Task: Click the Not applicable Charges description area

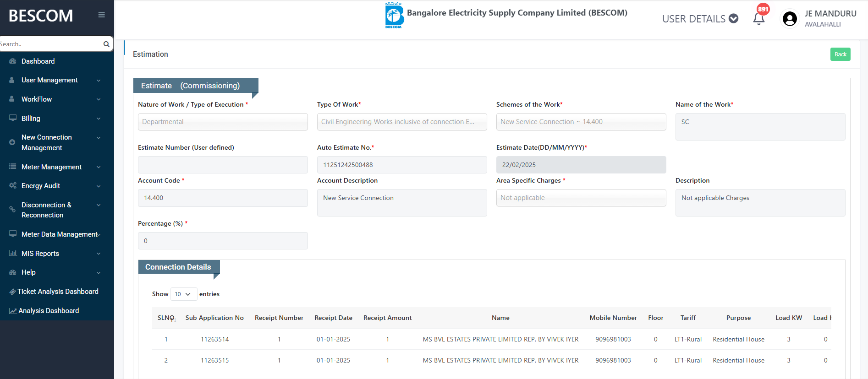Action: coord(760,203)
